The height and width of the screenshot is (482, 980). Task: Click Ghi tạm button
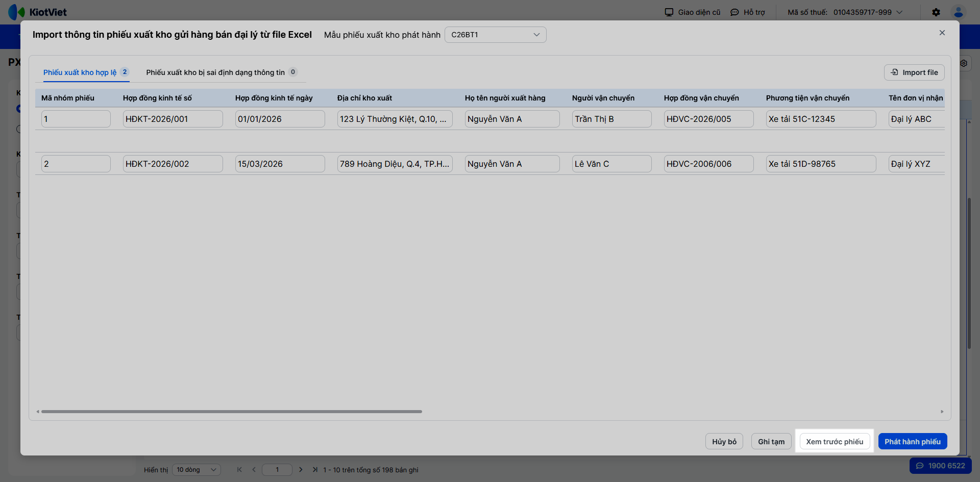(771, 442)
